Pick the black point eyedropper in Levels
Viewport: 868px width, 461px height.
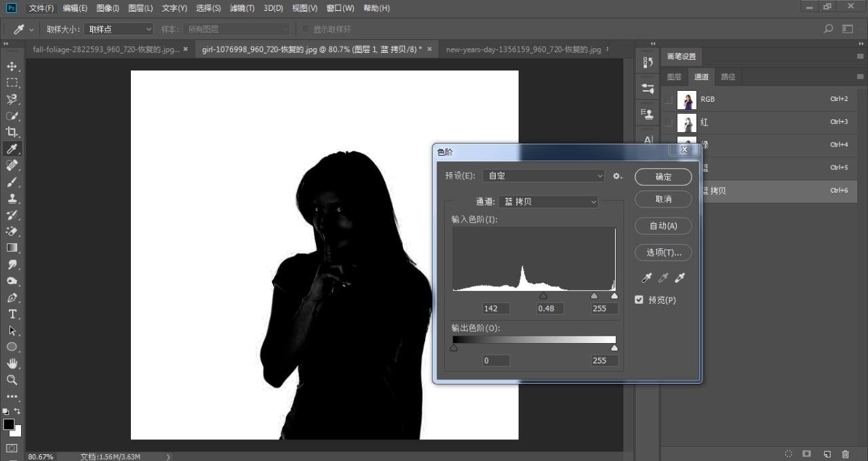click(x=647, y=278)
